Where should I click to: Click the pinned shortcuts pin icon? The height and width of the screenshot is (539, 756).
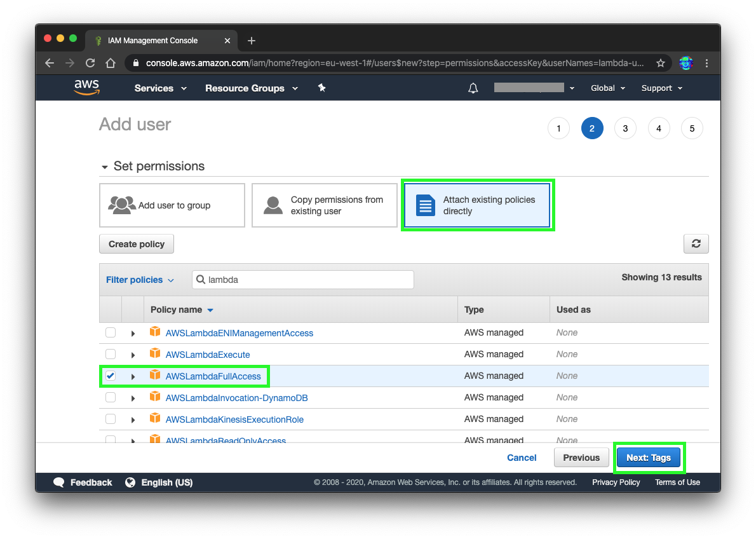click(321, 88)
